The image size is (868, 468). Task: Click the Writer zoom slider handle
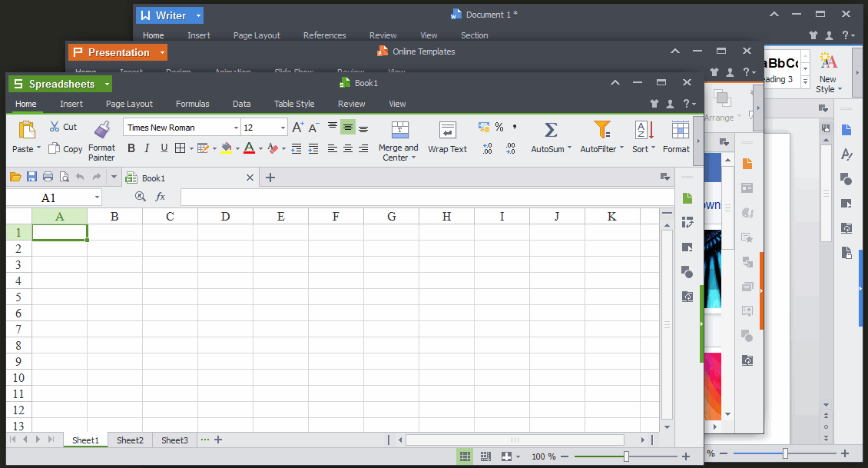(785, 453)
